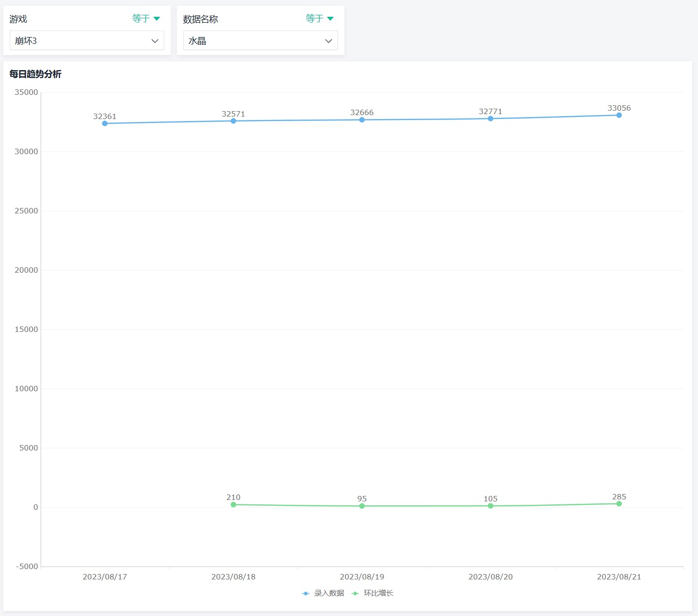Click the 32666 blue data point
698x616 pixels.
point(362,120)
